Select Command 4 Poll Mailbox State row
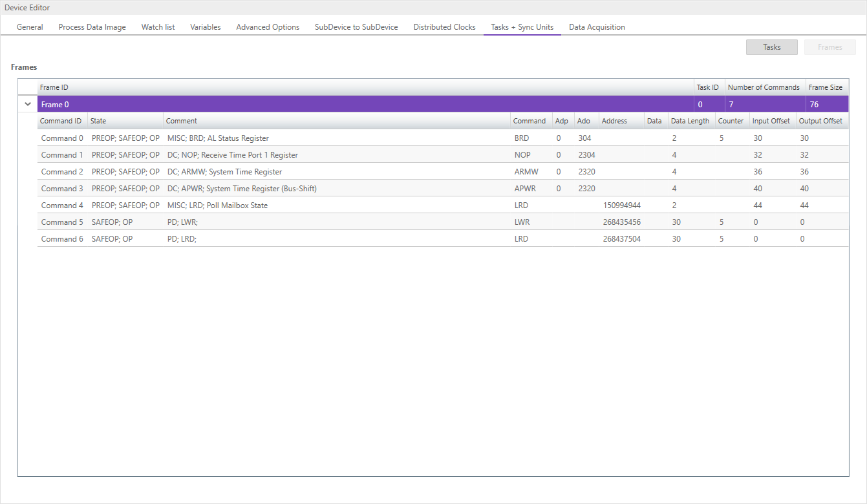 [x=272, y=205]
